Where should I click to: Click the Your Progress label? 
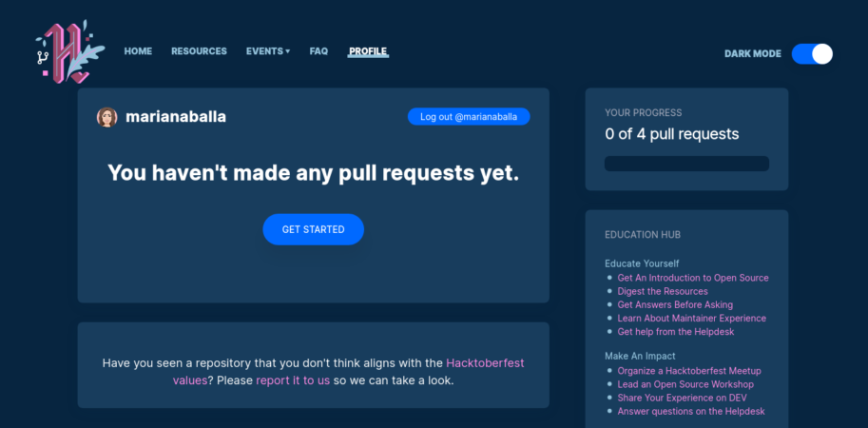644,113
